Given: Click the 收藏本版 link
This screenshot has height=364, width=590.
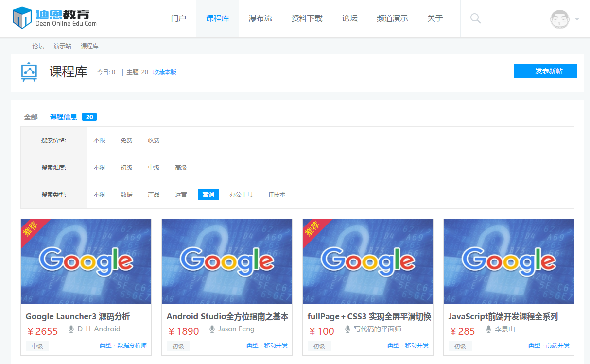Looking at the screenshot, I should [x=165, y=72].
